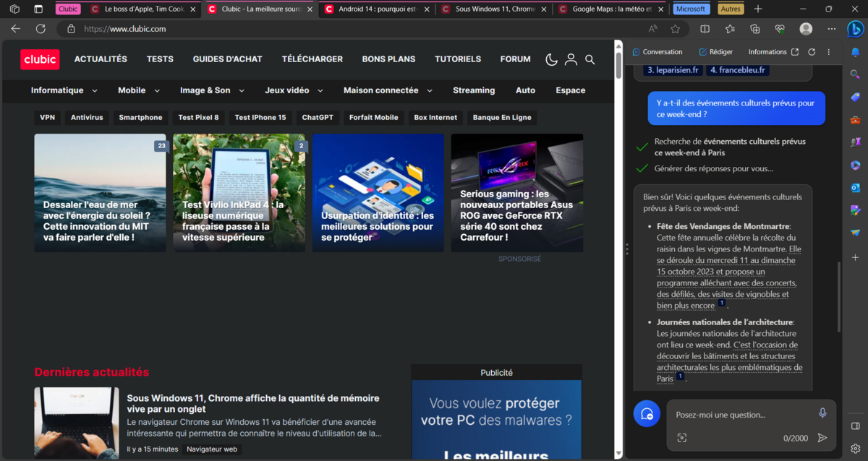Viewport: 868px width, 461px height.
Task: Toggle split screen view icon
Action: tap(705, 29)
